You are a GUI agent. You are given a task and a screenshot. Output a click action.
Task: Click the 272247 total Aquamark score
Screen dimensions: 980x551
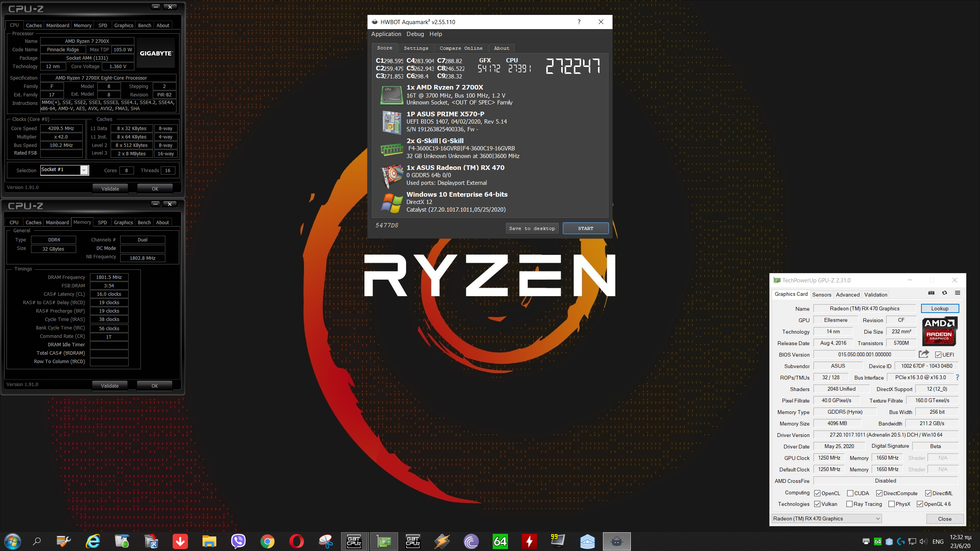(x=573, y=66)
